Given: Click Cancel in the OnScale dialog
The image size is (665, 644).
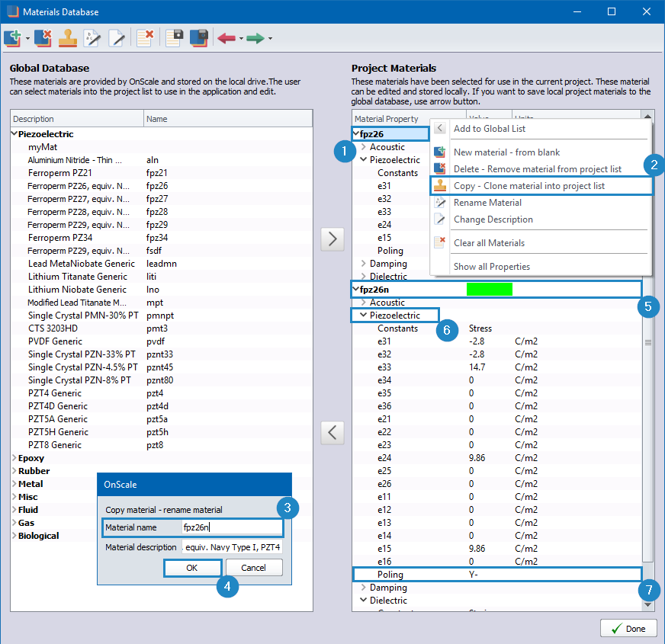Looking at the screenshot, I should tap(254, 568).
